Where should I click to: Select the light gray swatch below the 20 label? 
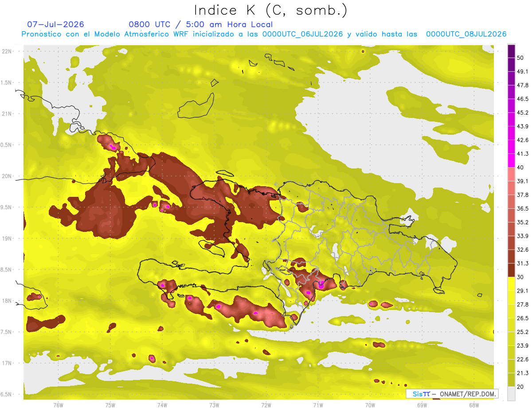(511, 394)
